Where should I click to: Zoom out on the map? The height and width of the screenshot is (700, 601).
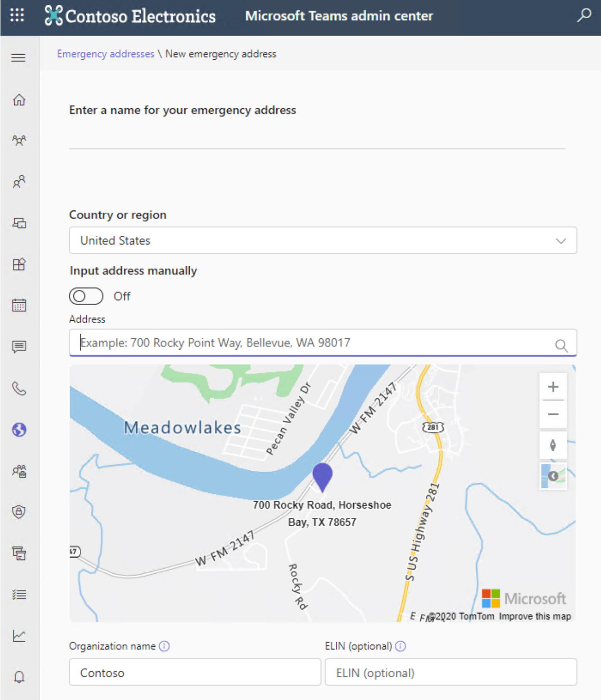pos(553,414)
